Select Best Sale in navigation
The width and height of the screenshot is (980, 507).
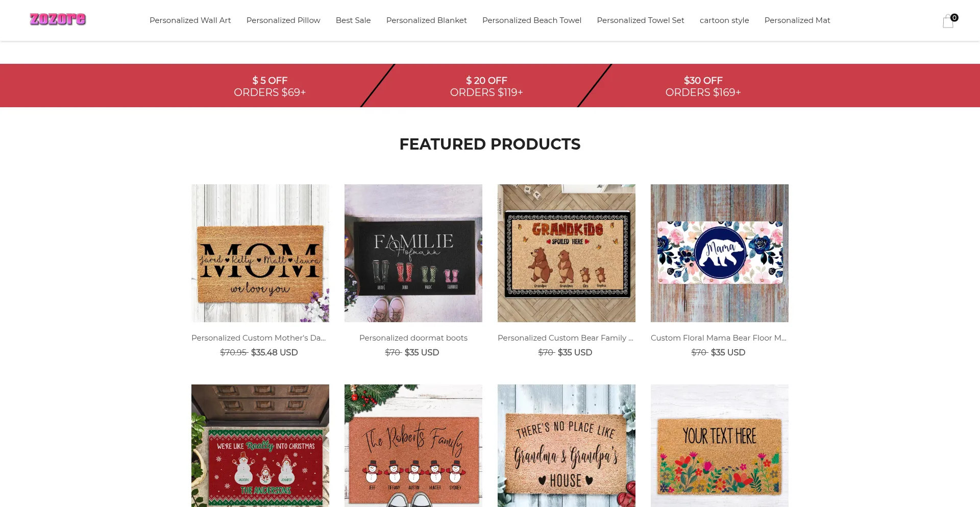point(353,20)
